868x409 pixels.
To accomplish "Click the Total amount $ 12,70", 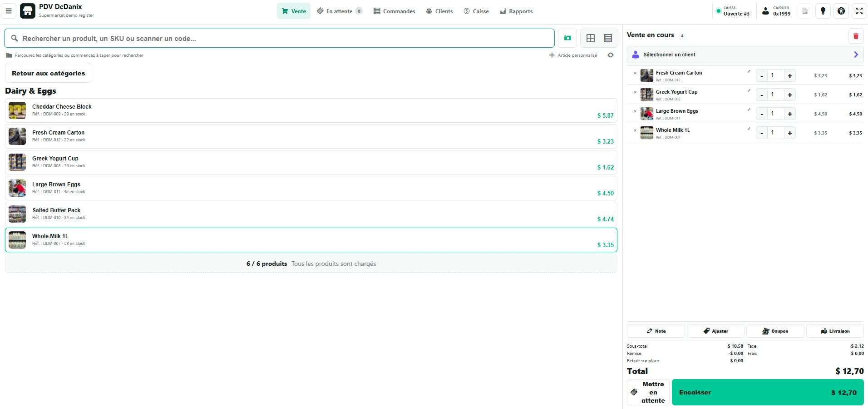I will (849, 371).
